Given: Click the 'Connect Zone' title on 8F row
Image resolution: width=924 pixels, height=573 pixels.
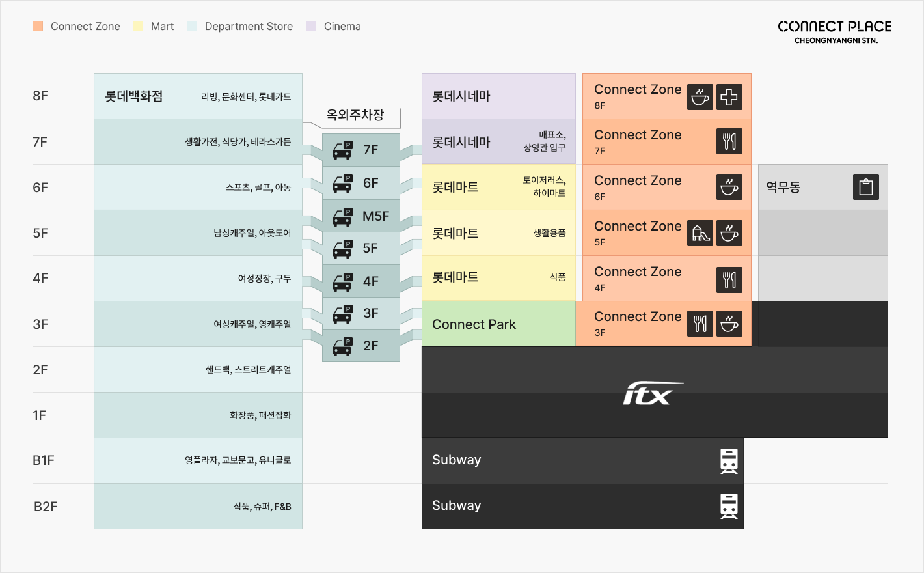Looking at the screenshot, I should (638, 89).
